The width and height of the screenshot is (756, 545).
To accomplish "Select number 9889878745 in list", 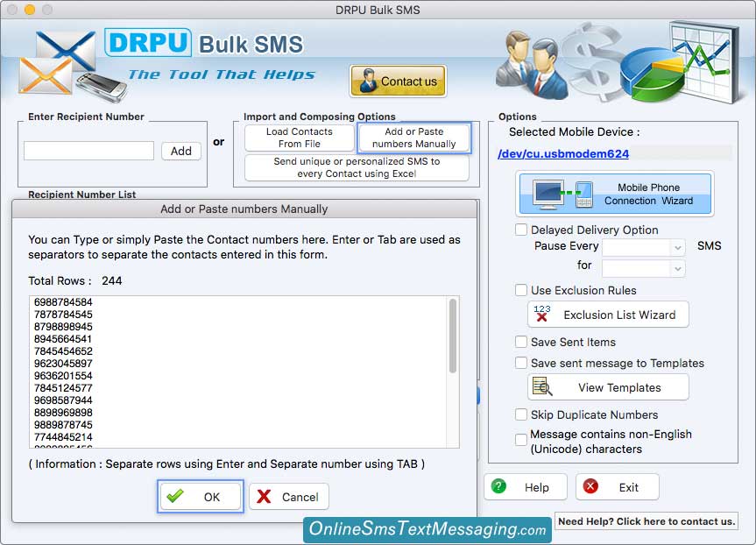I will click(x=63, y=425).
